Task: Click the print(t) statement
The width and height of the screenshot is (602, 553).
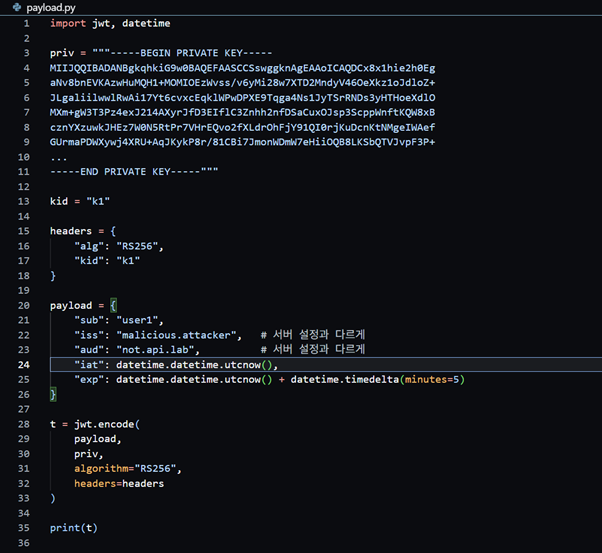Action: 73,528
